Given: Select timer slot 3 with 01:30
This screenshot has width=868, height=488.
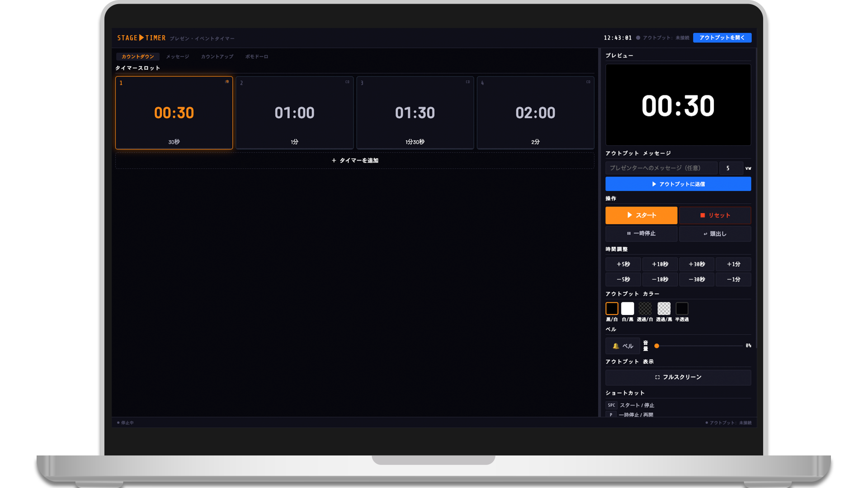Looking at the screenshot, I should pos(415,113).
